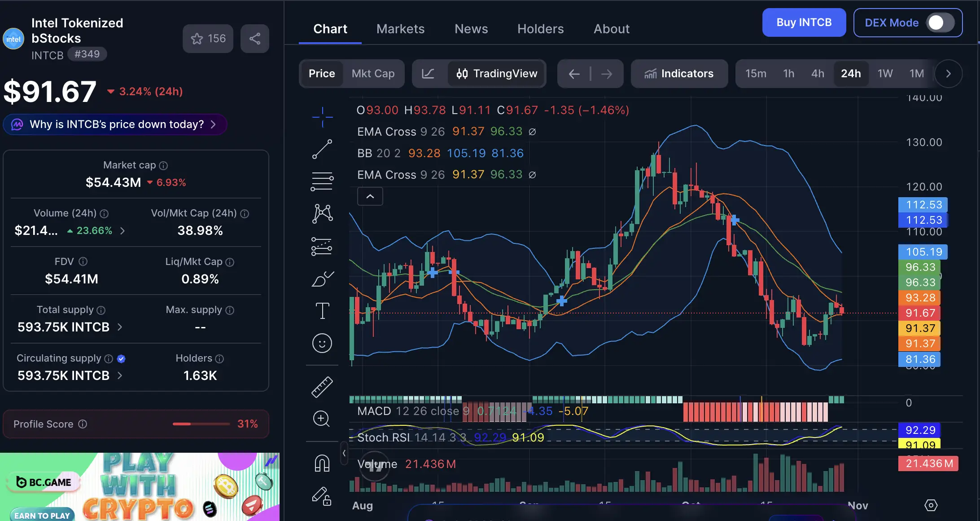
Task: Toggle DEX Mode switch
Action: (x=941, y=22)
